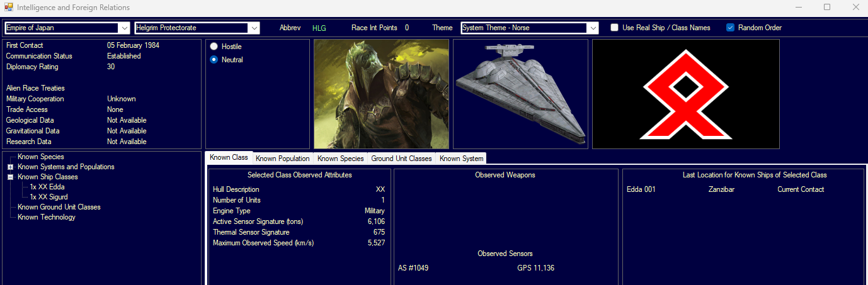The width and height of the screenshot is (868, 285).
Task: Select Known Technology tree item
Action: pyautogui.click(x=47, y=217)
